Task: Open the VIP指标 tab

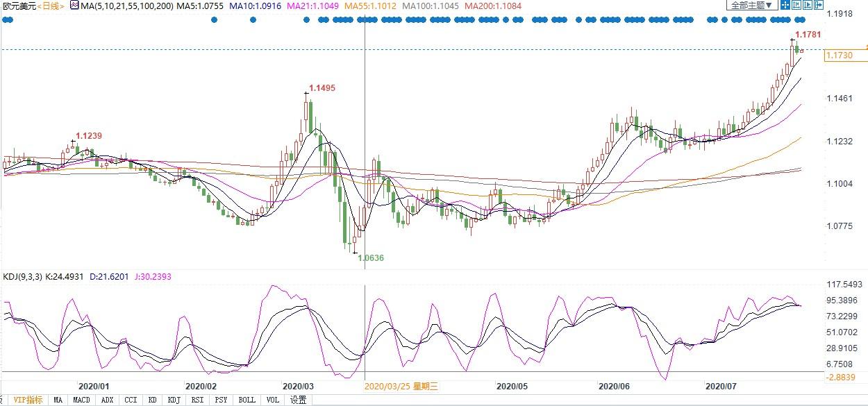Action: tap(28, 400)
